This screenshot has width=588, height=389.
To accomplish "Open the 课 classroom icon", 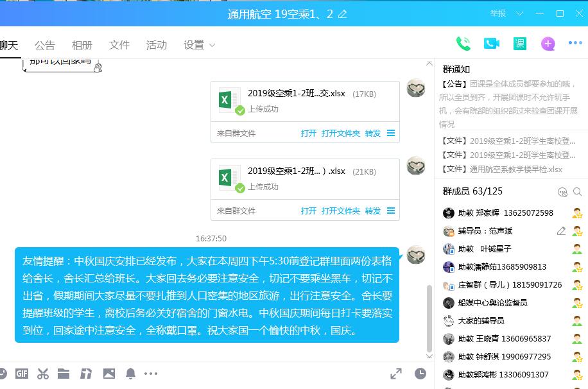I will (x=520, y=44).
